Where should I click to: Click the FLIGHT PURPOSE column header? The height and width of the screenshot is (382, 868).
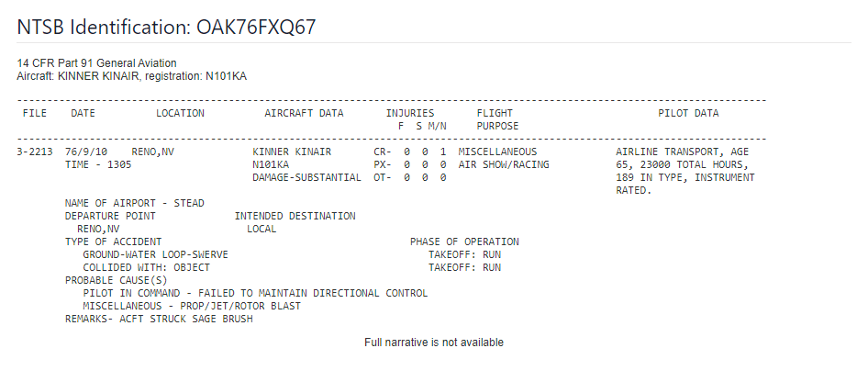pyautogui.click(x=497, y=119)
